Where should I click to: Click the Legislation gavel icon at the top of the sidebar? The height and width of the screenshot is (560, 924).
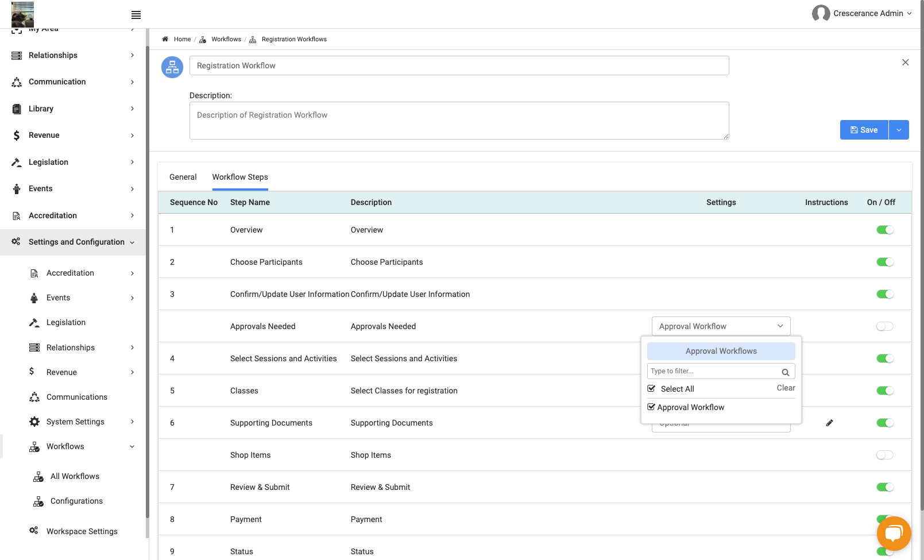click(17, 162)
